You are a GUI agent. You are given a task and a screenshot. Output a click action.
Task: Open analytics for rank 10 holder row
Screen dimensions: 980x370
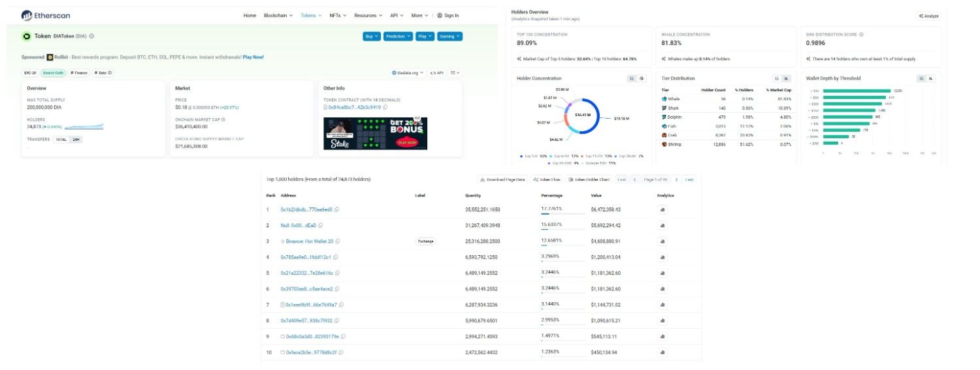662,352
